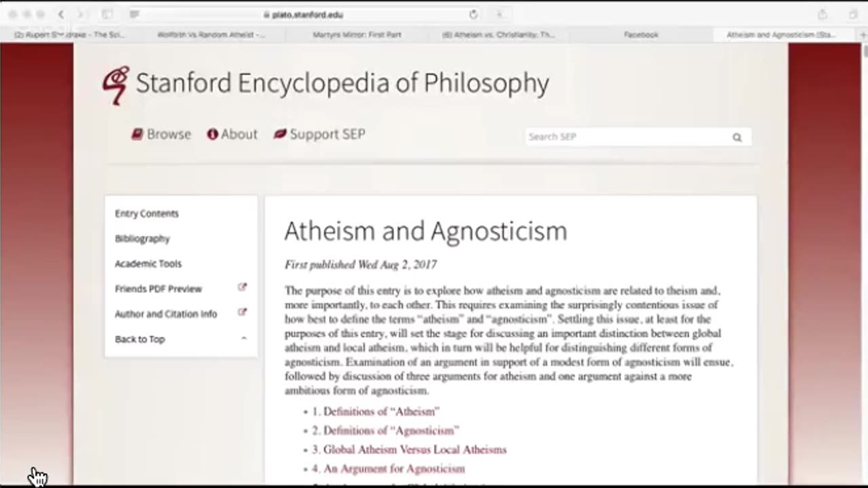Switch to the Facebook tab
Image resolution: width=868 pixels, height=488 pixels.
click(x=641, y=35)
